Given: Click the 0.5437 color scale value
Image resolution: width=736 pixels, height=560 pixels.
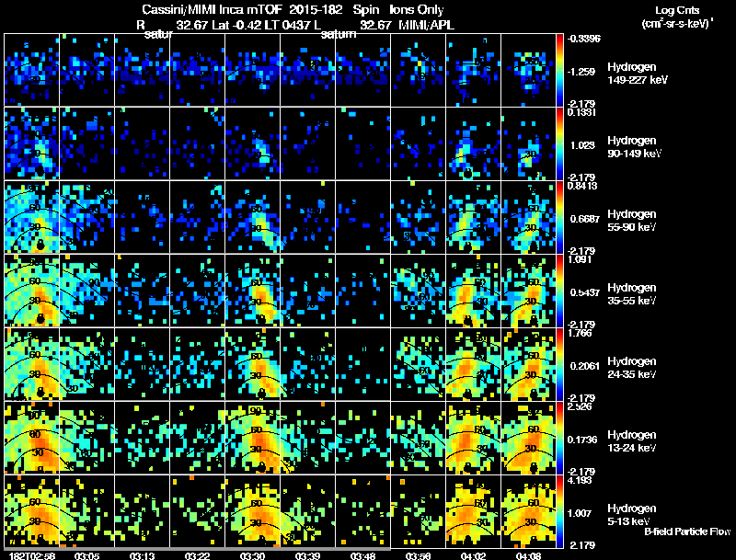Looking at the screenshot, I should click(584, 292).
